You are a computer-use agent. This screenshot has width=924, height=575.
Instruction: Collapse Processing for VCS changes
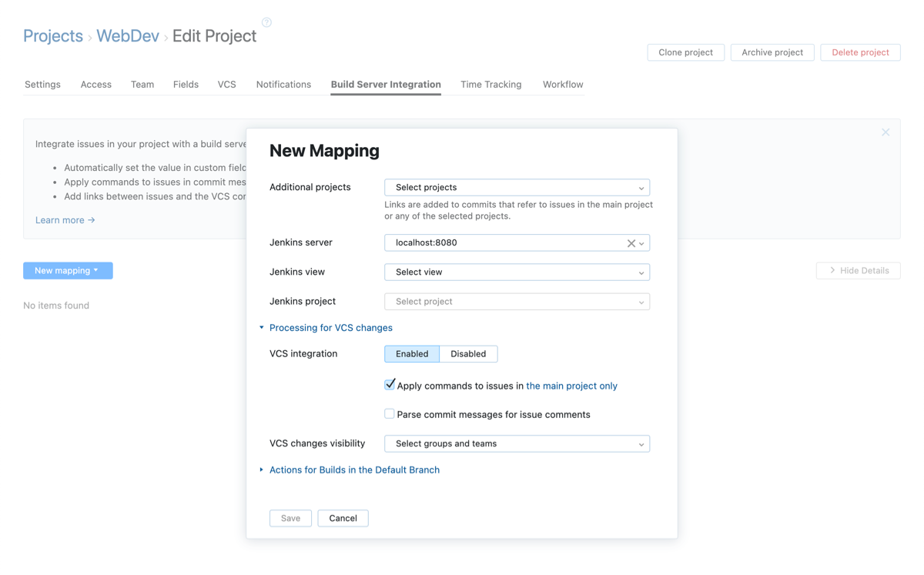[x=330, y=327]
